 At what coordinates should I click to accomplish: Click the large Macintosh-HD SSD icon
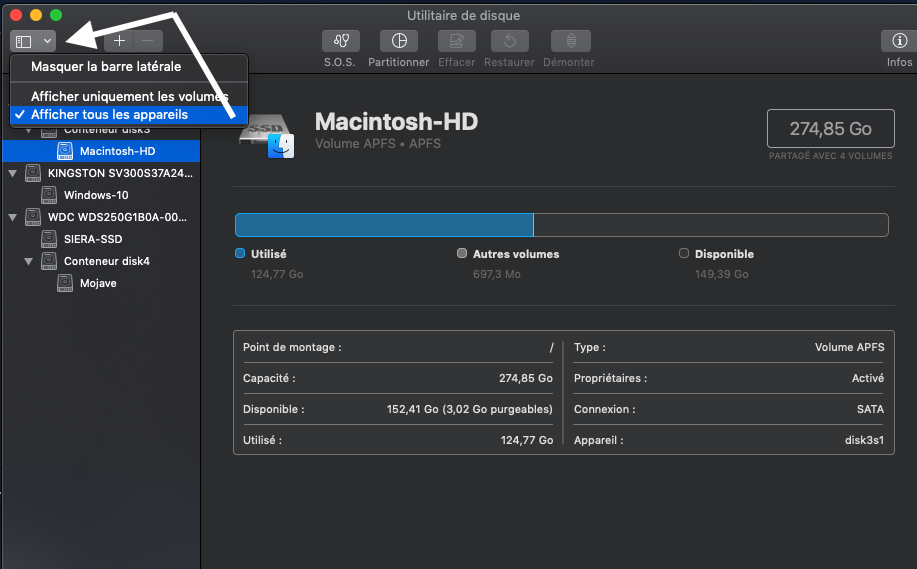pos(267,136)
